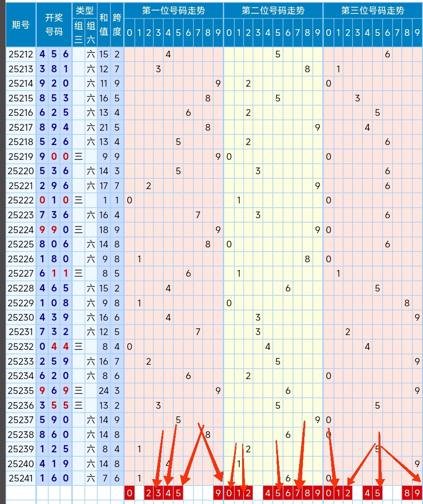This screenshot has width=423, height=504.
Task: Click third-position trend digit 8 in row 25229
Action: click(x=407, y=303)
